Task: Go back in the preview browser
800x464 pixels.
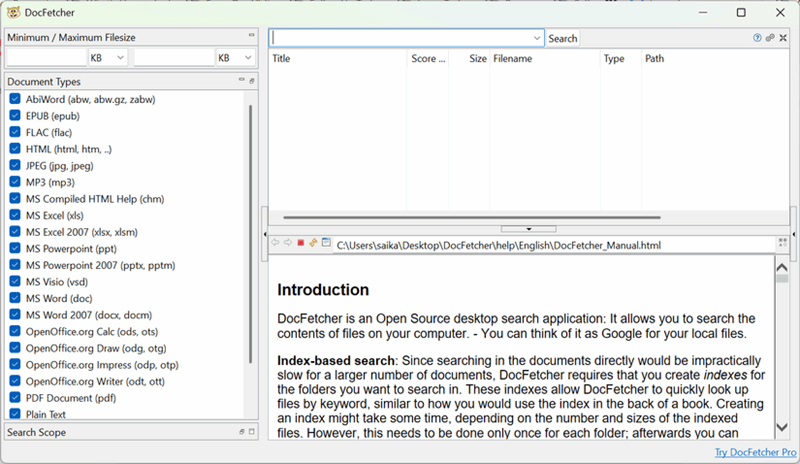Action: pyautogui.click(x=276, y=242)
